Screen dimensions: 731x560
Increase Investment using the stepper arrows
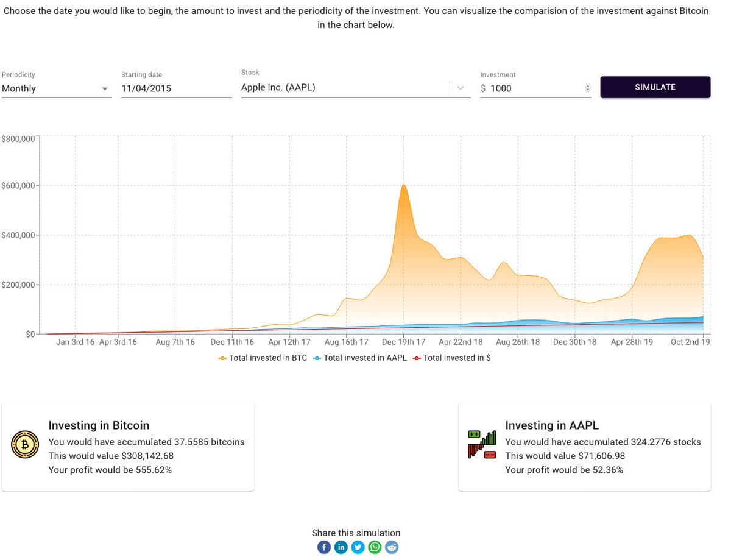587,88
